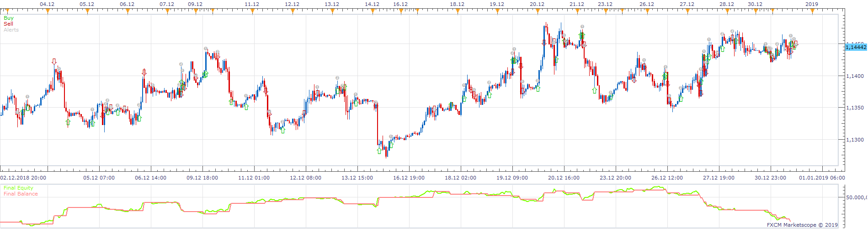Click the orange day marker under 13.12

point(332,11)
